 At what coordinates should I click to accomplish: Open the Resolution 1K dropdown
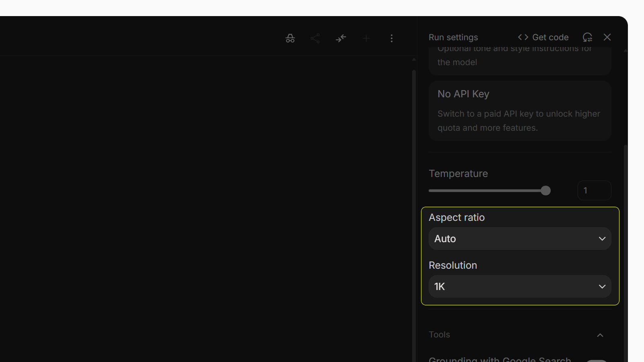pos(520,286)
